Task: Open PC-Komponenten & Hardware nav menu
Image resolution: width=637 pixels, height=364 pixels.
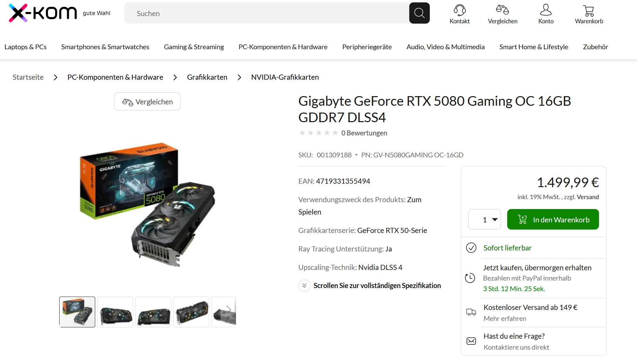Action: pyautogui.click(x=283, y=47)
